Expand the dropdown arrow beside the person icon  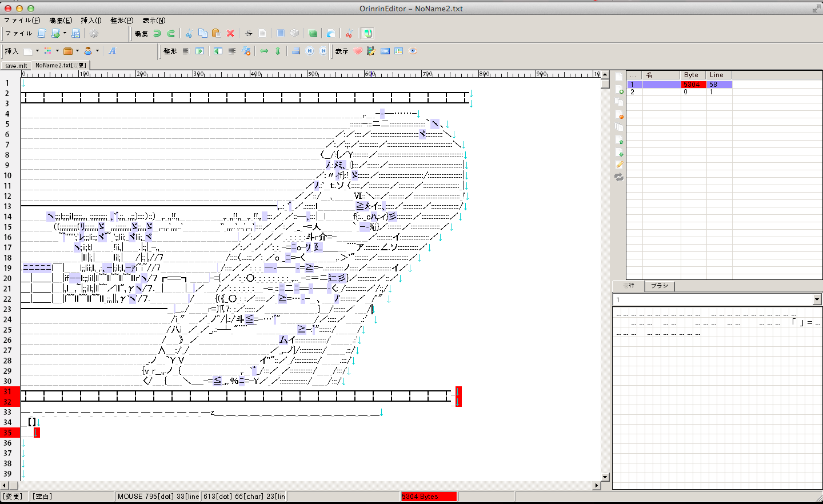coord(97,51)
